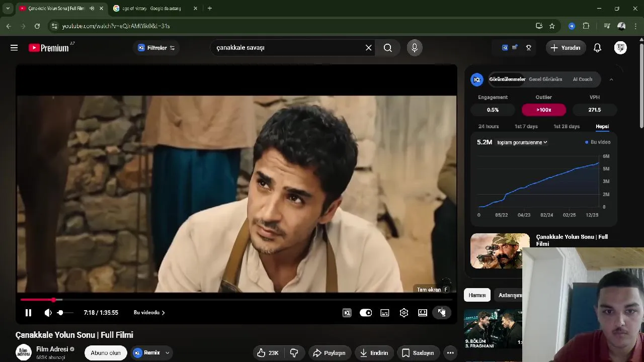Click the IQ icon in the player controls
The width and height of the screenshot is (644, 362).
click(x=347, y=313)
